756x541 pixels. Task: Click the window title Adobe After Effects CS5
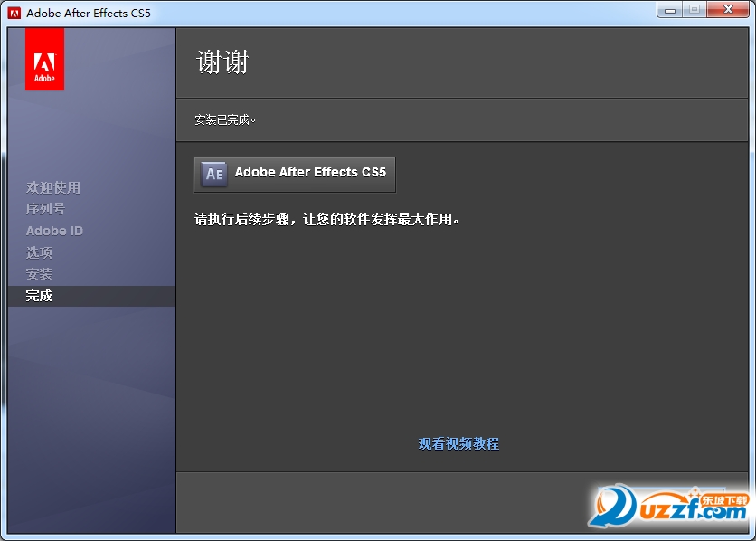coord(89,13)
